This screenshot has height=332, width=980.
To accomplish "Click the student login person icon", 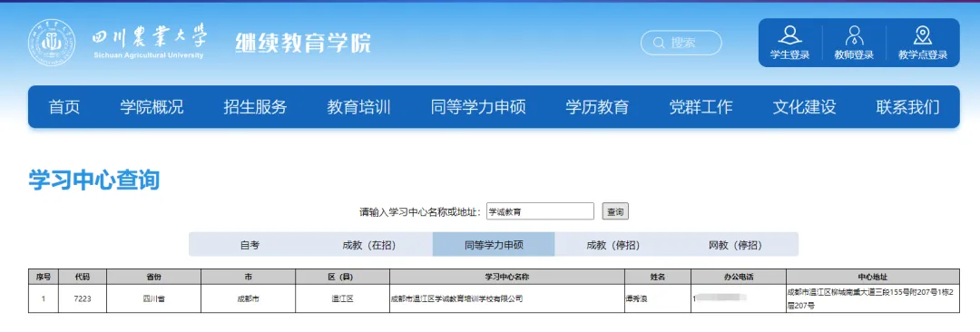I will [790, 34].
